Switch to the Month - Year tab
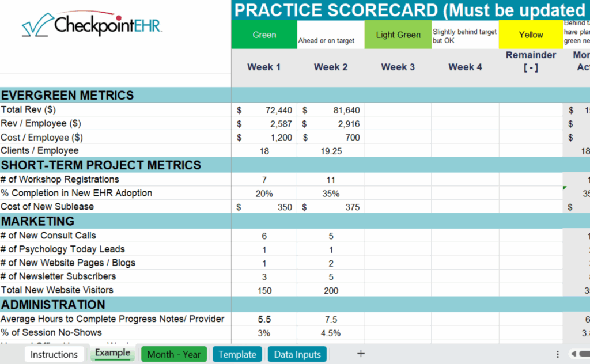 (x=173, y=354)
